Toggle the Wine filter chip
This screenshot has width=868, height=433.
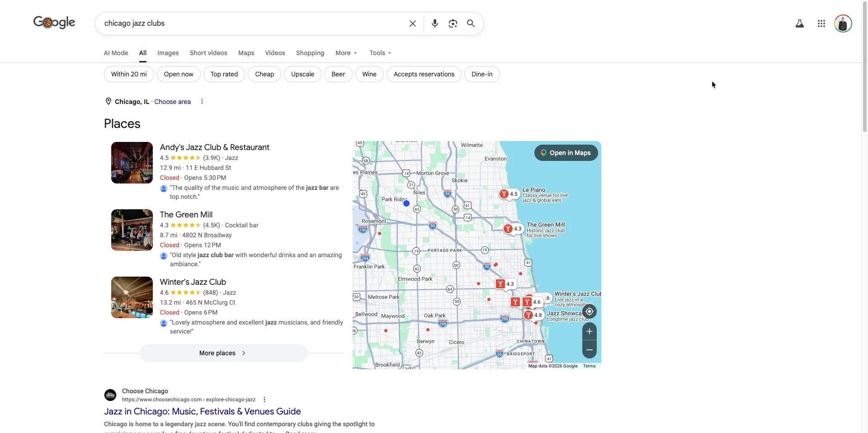click(369, 74)
